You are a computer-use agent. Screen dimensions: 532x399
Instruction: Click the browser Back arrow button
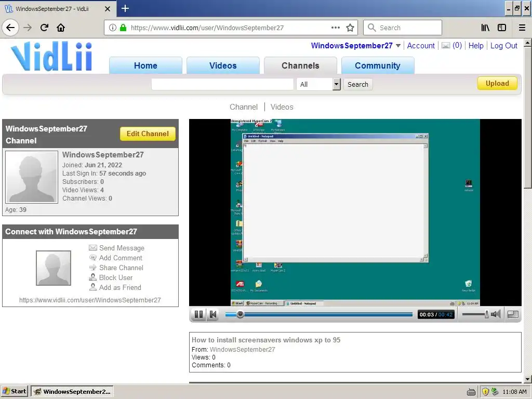pos(10,28)
